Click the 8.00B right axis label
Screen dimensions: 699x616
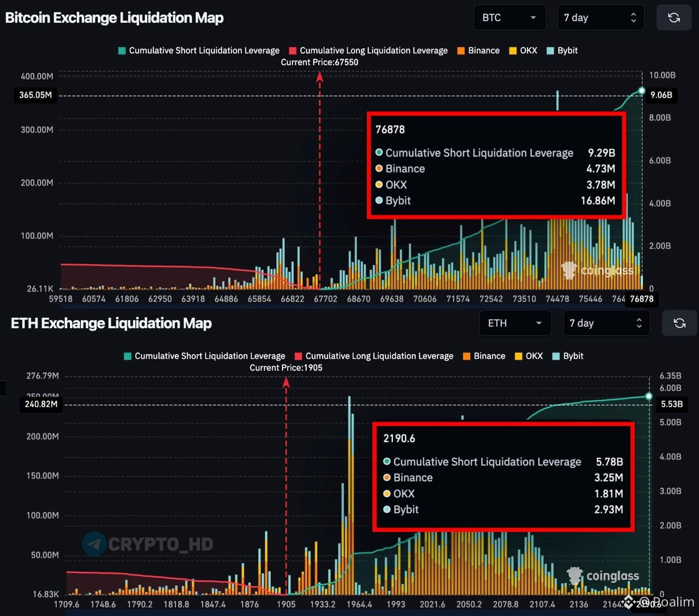pyautogui.click(x=660, y=117)
